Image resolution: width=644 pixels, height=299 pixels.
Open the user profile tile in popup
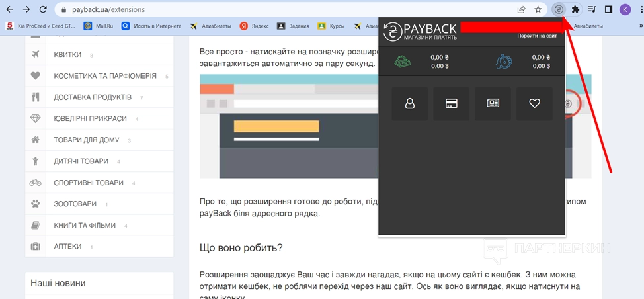pos(409,104)
